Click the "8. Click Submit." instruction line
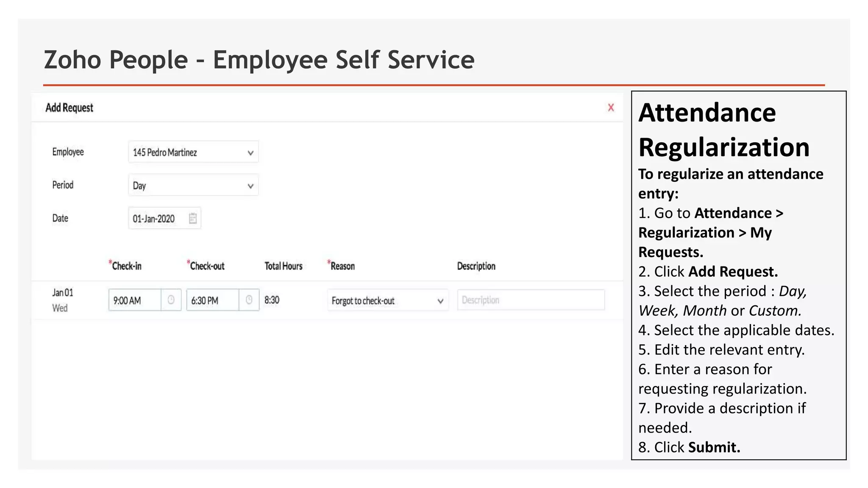Screen dimensions: 868x488 (689, 447)
